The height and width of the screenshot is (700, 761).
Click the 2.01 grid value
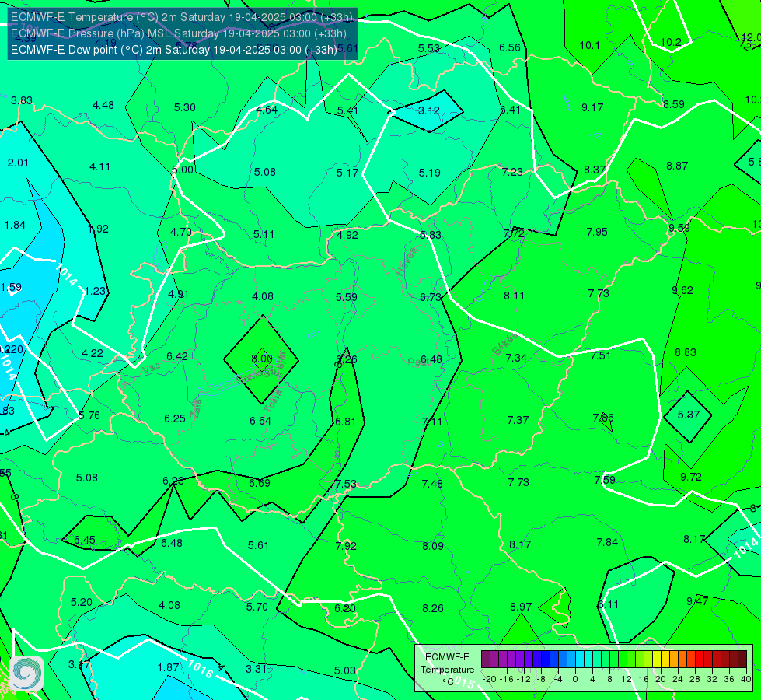(18, 163)
